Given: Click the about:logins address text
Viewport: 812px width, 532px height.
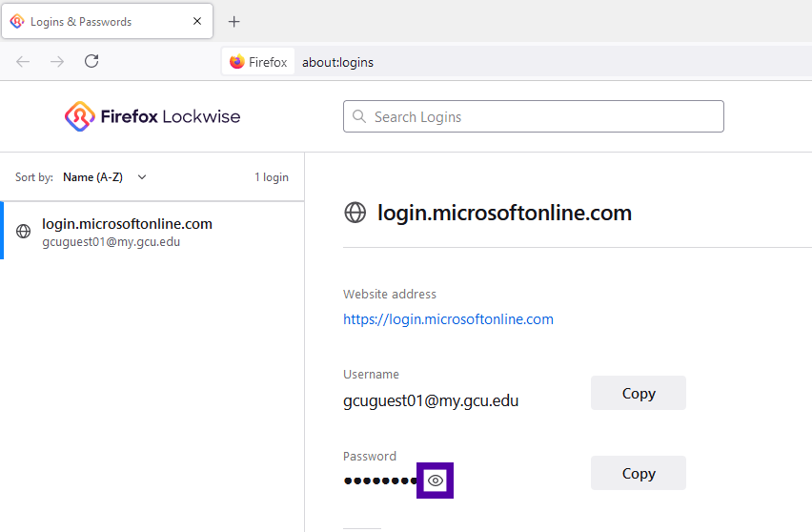Looking at the screenshot, I should (337, 62).
